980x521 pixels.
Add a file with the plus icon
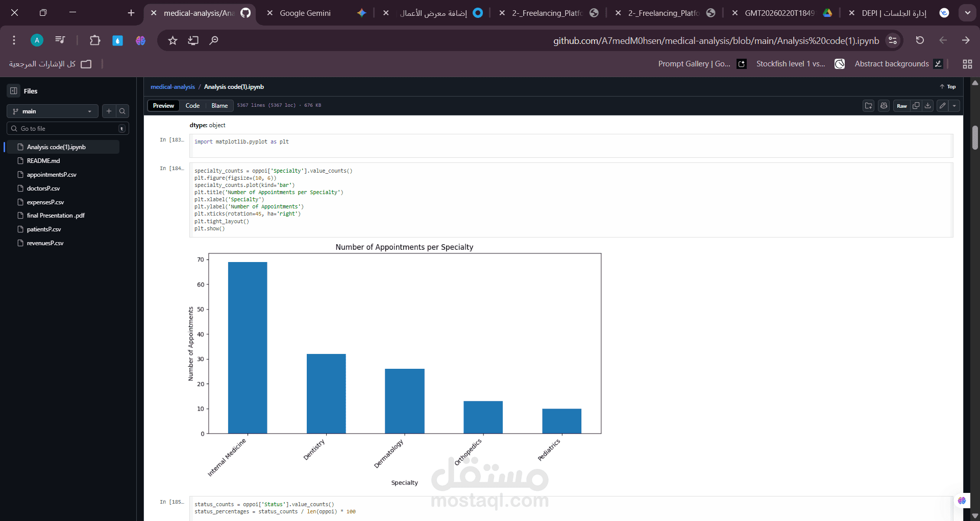109,111
